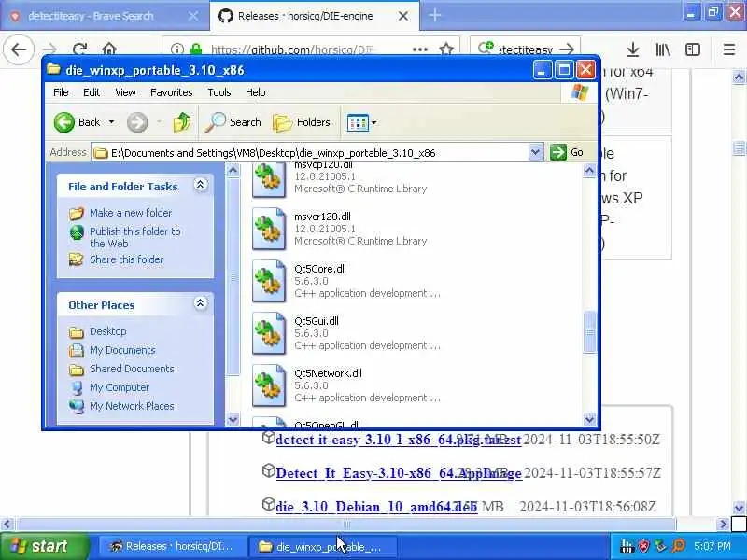This screenshot has width=747, height=560.
Task: Click Share this folder
Action: tap(126, 259)
